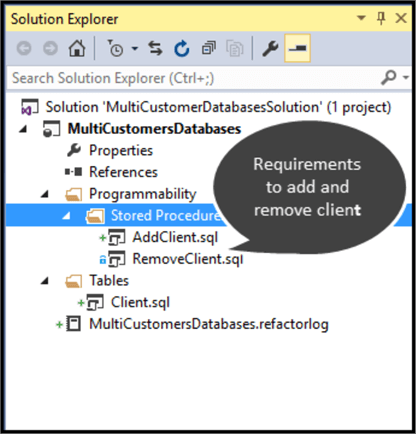This screenshot has height=434, width=416.
Task: Click the Pending Changes Filter clock icon
Action: [x=115, y=48]
